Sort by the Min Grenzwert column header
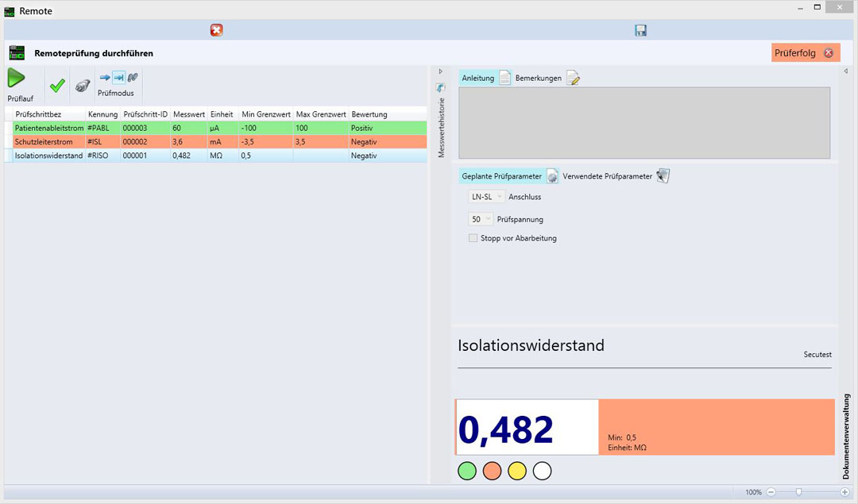The width and height of the screenshot is (858, 504). [x=266, y=114]
